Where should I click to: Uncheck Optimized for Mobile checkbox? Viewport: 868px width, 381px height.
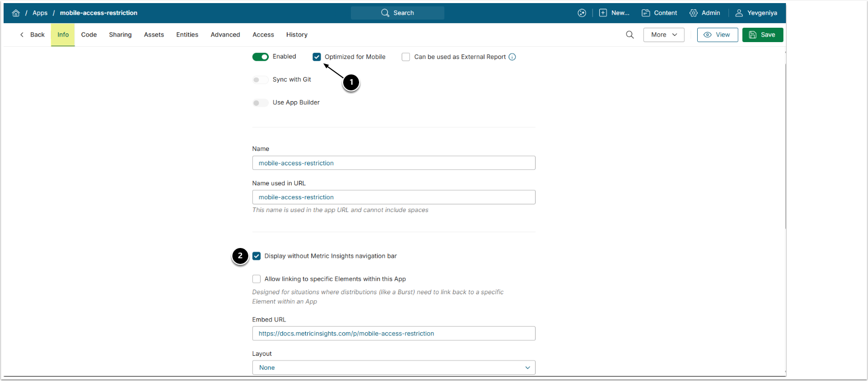(317, 57)
